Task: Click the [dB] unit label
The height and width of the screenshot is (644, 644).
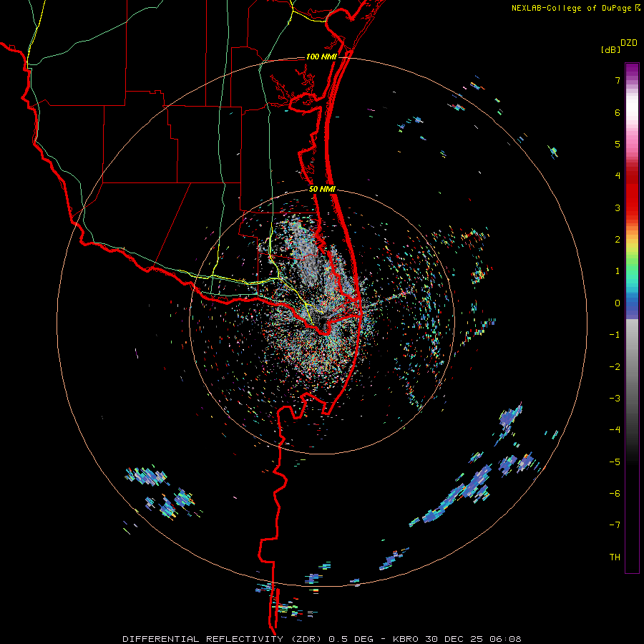Action: pyautogui.click(x=610, y=49)
